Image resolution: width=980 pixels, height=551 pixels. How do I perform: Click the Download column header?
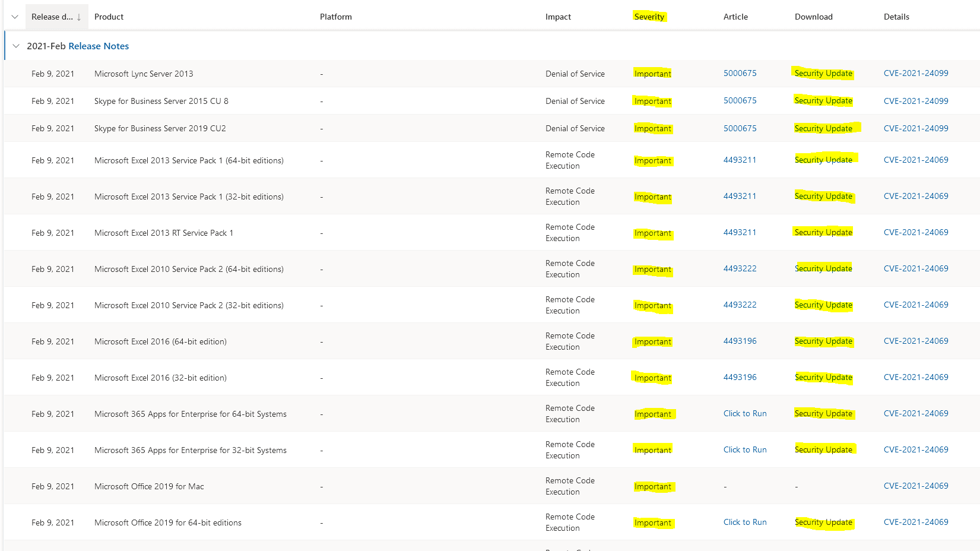[x=814, y=17]
